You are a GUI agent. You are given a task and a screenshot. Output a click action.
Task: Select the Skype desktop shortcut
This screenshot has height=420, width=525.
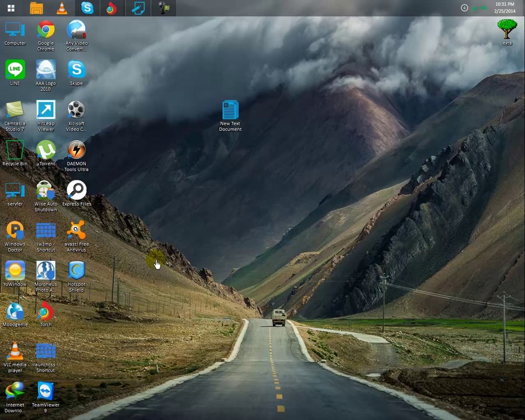point(76,73)
